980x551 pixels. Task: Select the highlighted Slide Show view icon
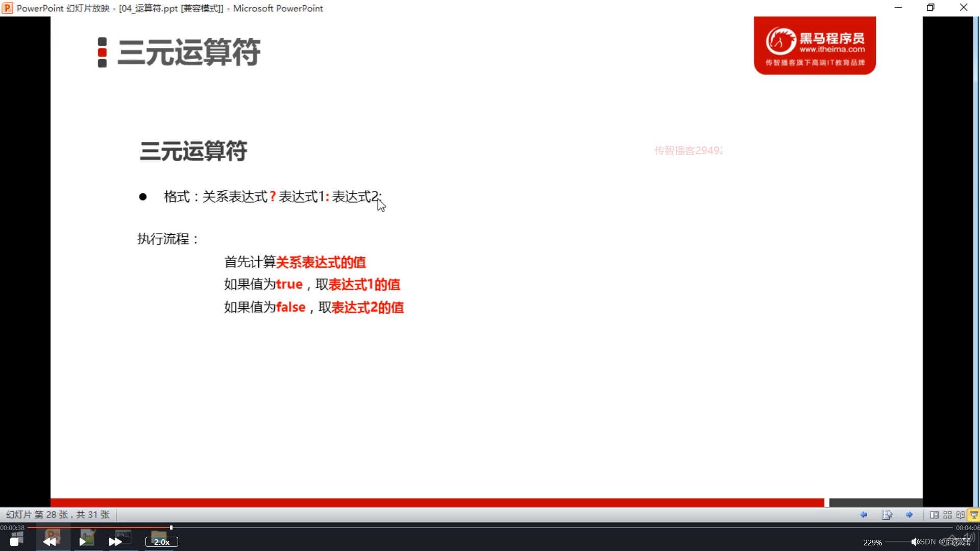pyautogui.click(x=973, y=515)
